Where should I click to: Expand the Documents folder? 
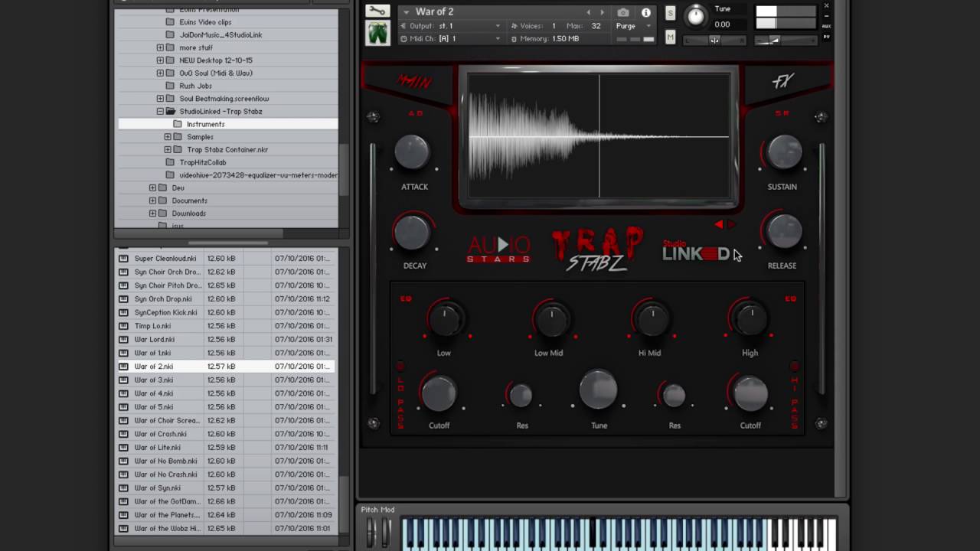(x=152, y=201)
